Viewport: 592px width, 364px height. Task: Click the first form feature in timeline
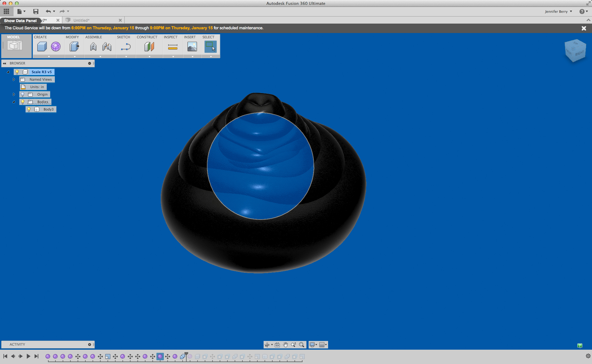pos(48,357)
